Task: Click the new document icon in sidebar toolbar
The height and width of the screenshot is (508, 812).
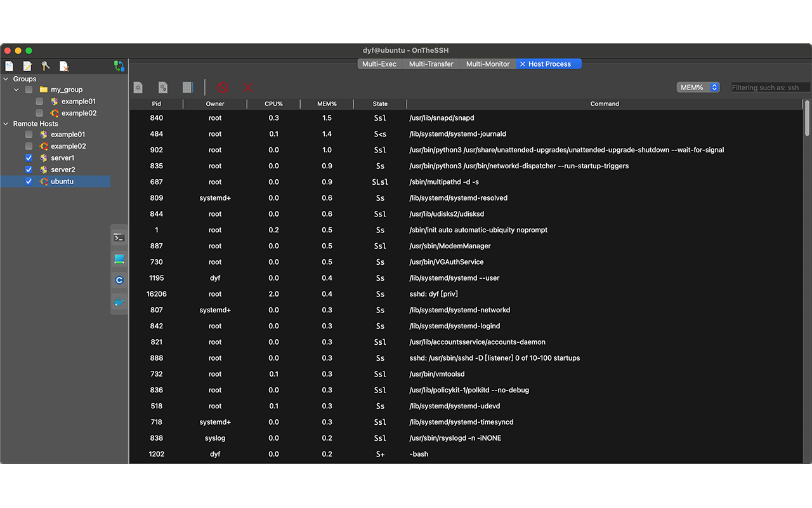Action: pos(9,66)
